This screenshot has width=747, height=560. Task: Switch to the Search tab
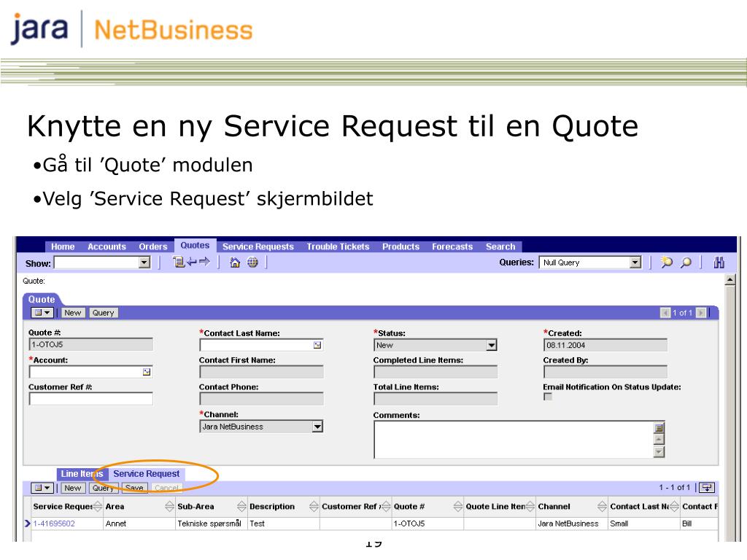tap(500, 246)
